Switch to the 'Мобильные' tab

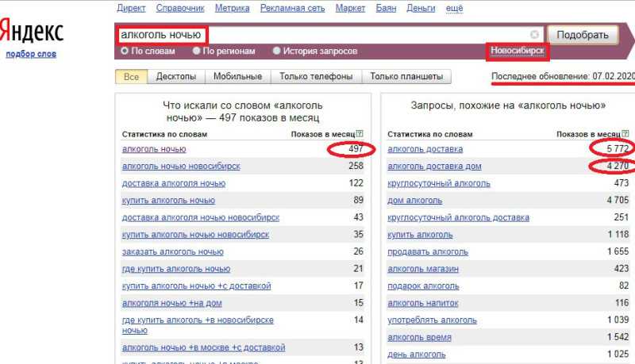tap(237, 77)
